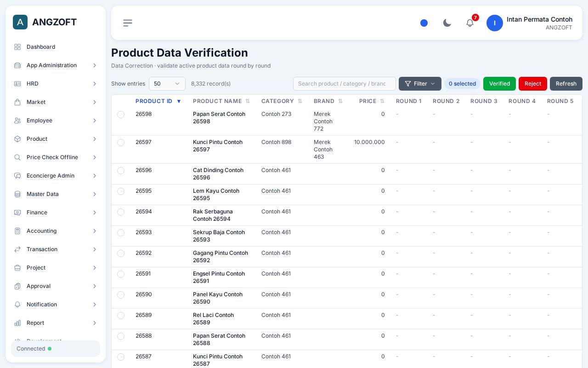Image resolution: width=588 pixels, height=368 pixels.
Task: Click the Finance sidebar icon
Action: [x=17, y=213]
